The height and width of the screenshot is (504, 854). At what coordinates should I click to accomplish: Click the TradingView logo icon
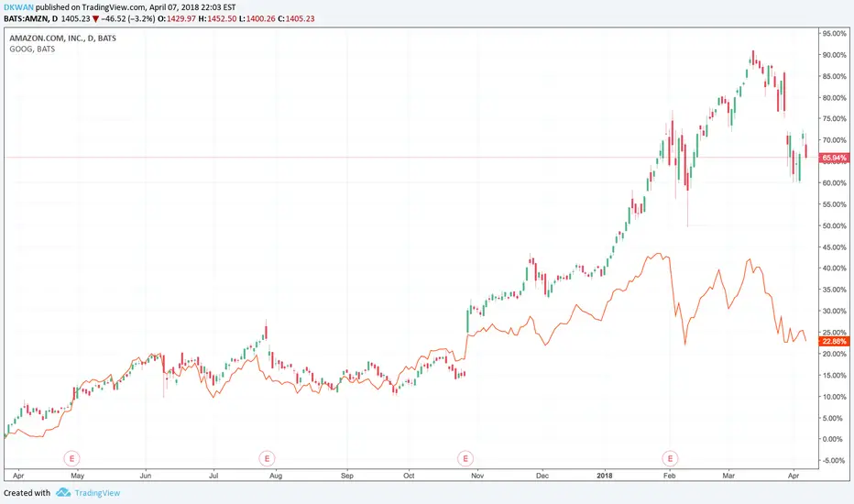(x=63, y=493)
